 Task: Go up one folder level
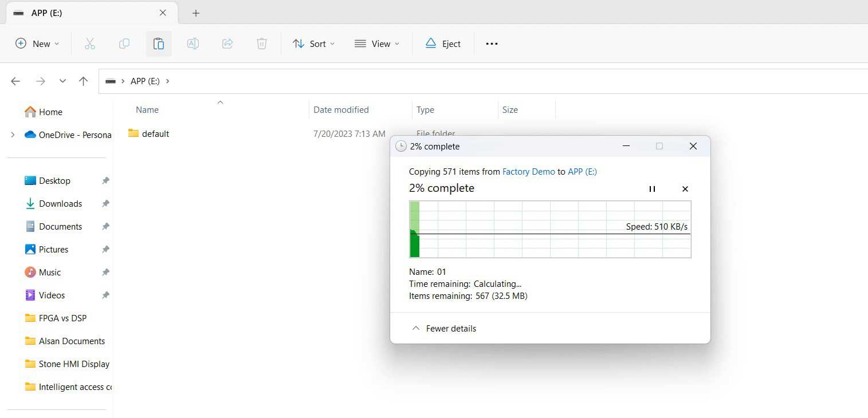83,81
